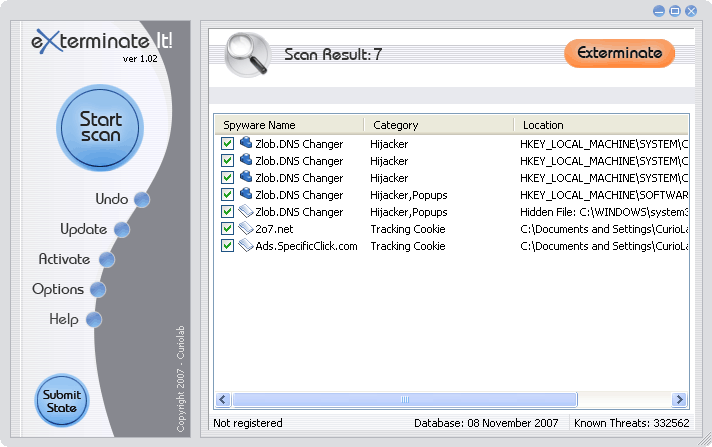The image size is (712, 447).
Task: Click the blue orb beside Update
Action: 122,230
